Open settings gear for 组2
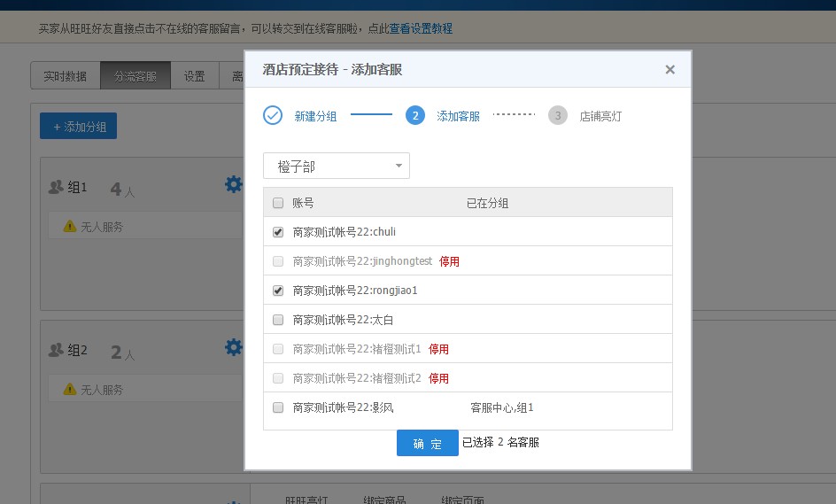 pos(234,348)
